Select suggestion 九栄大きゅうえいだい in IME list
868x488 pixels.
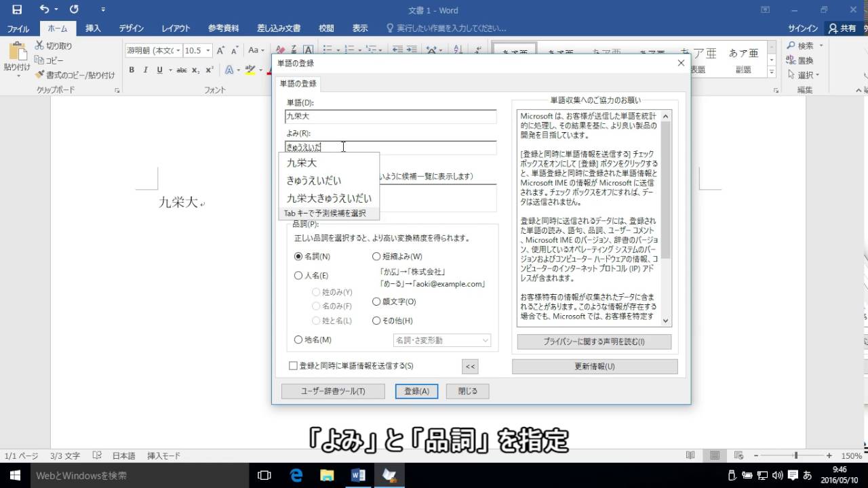(329, 198)
